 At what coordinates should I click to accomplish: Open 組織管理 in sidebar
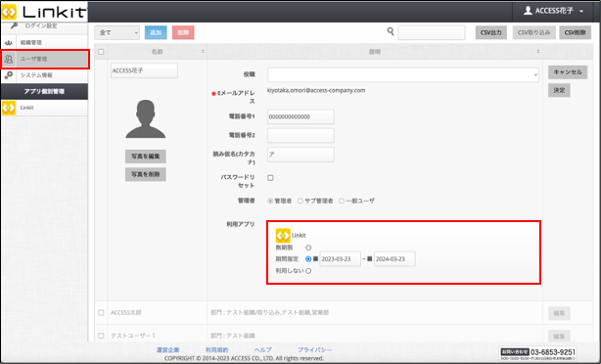click(x=31, y=42)
